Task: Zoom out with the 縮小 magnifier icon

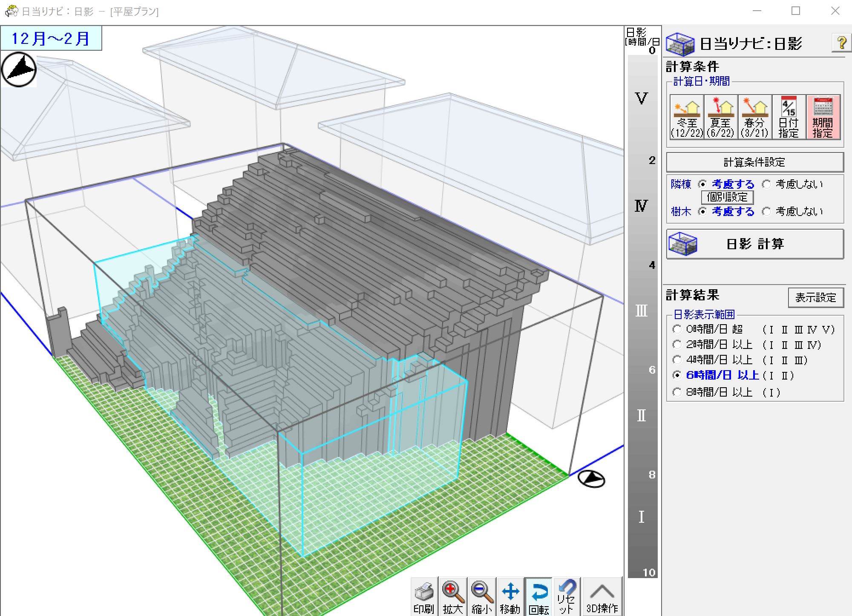Action: coord(481,596)
